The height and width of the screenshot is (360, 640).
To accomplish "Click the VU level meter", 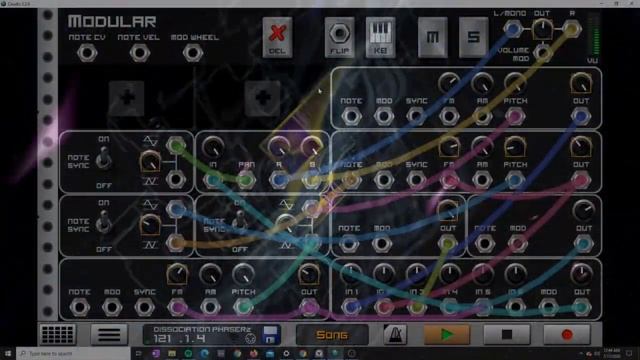I will (x=595, y=35).
